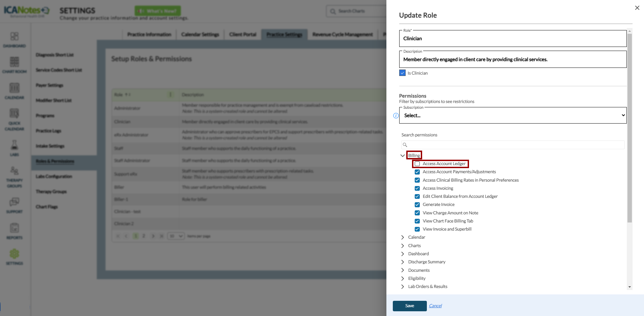This screenshot has width=644, height=316.
Task: Open Therapy Groups sidebar icon
Action: [x=14, y=171]
